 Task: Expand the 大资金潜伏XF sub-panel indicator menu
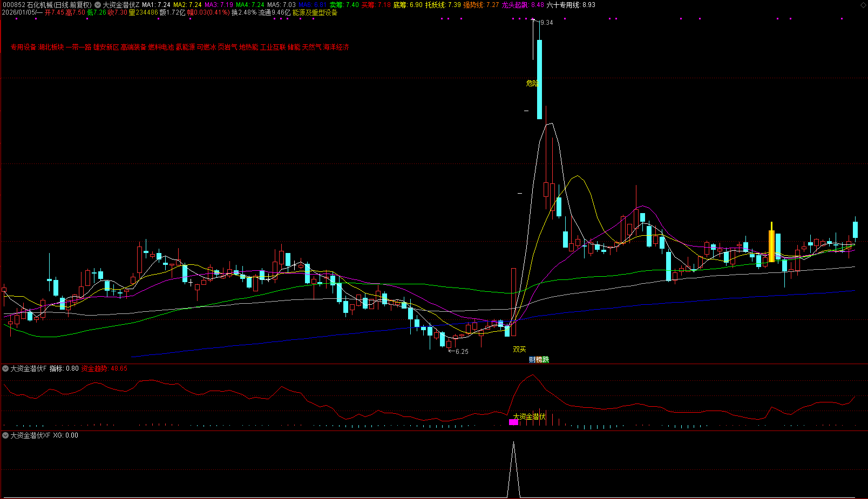pos(5,435)
